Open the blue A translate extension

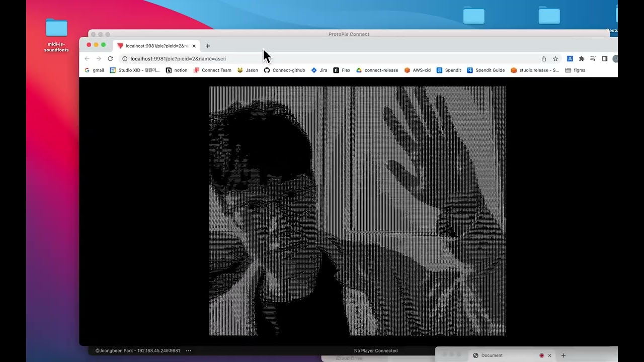pos(570,59)
